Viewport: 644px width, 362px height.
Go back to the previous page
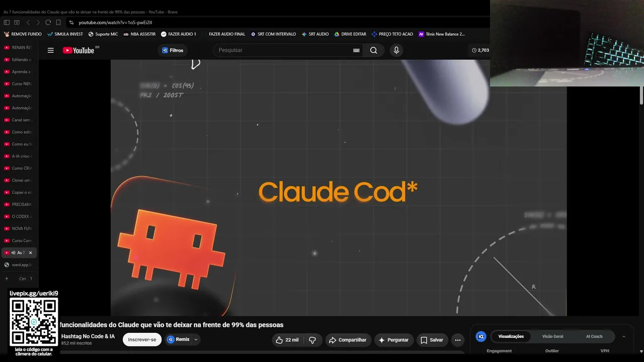tap(28, 23)
